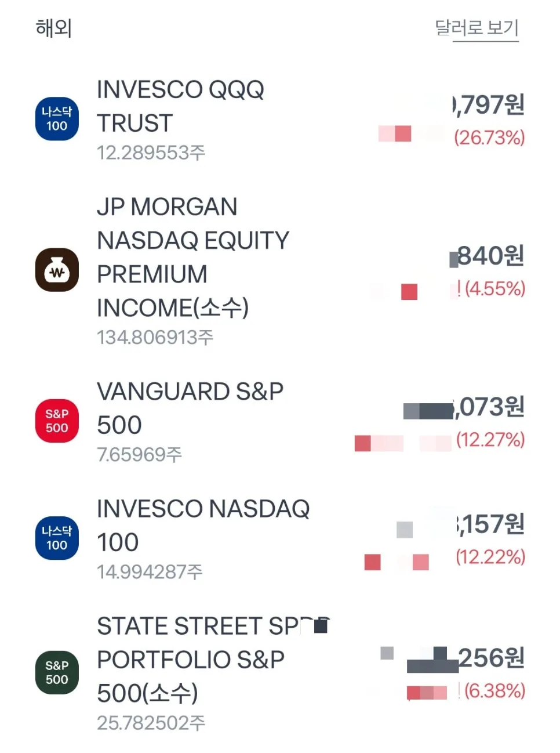The width and height of the screenshot is (560, 753).
Task: Toggle 달러로 보기 currency view
Action: 477,28
